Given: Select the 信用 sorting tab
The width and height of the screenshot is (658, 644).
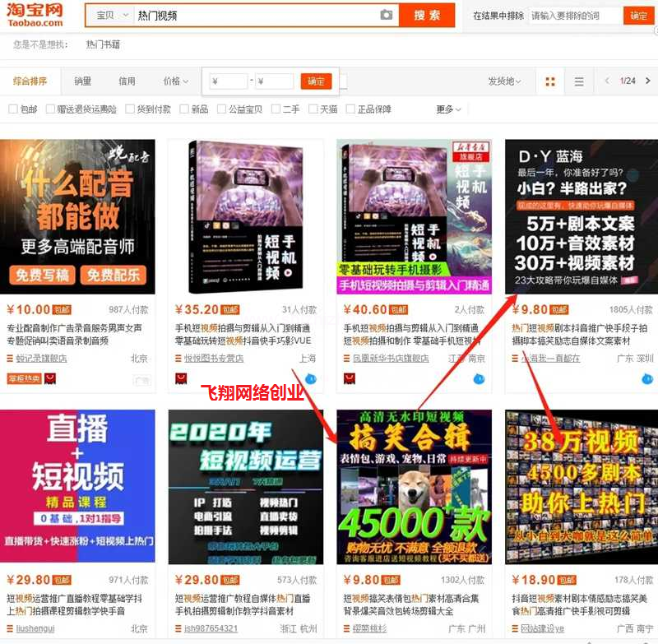Looking at the screenshot, I should point(127,81).
